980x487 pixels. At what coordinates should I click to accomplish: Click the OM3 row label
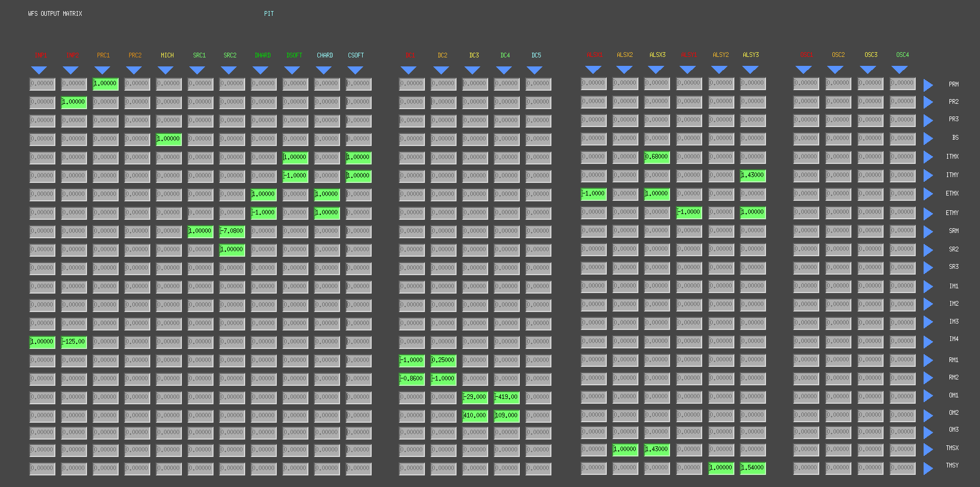point(954,430)
